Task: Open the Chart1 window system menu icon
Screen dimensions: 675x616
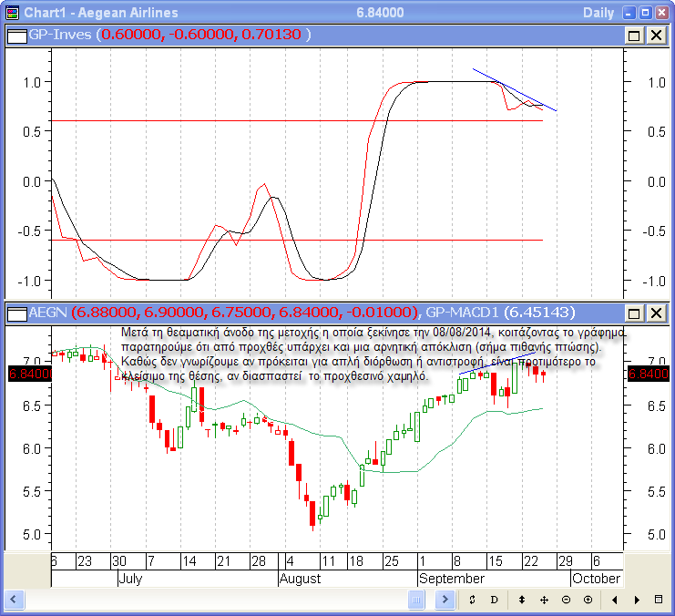Action: [x=11, y=12]
